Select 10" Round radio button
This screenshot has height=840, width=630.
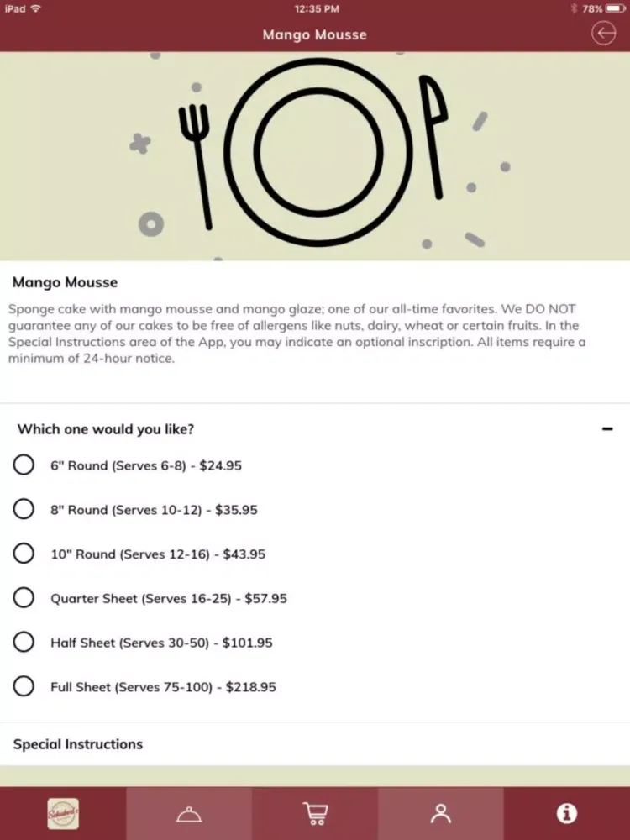24,554
